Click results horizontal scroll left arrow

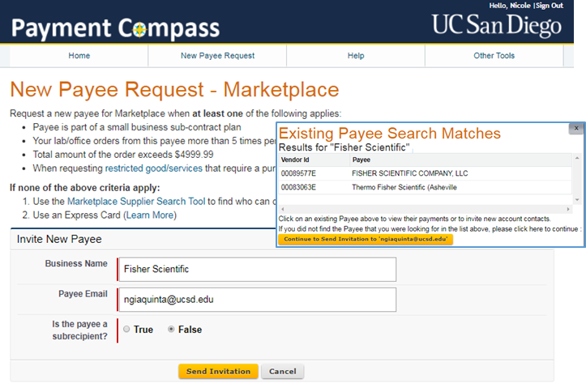283,209
